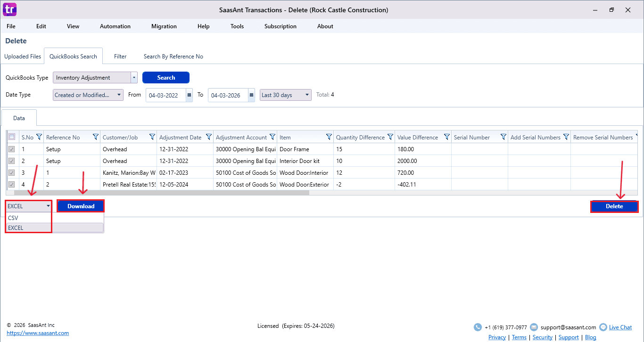Open the View menu
Image resolution: width=644 pixels, height=342 pixels.
coord(73,26)
